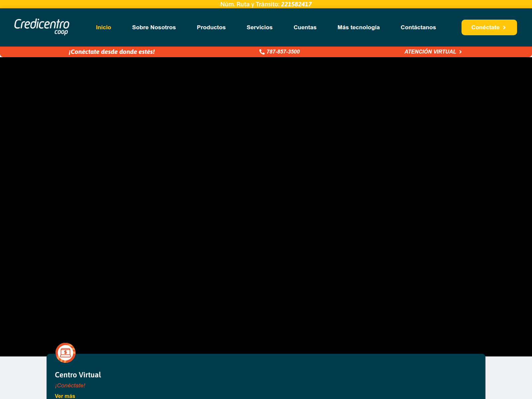The image size is (532, 399).
Task: Expand the Servicios navigation dropdown
Action: (x=260, y=27)
